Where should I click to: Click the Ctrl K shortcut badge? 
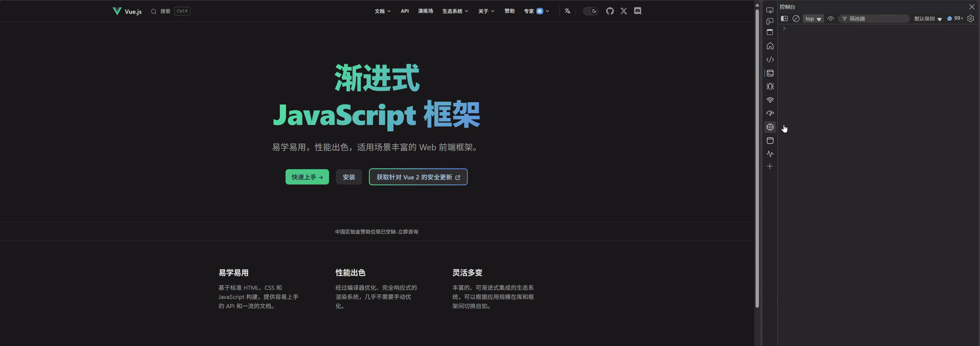182,11
